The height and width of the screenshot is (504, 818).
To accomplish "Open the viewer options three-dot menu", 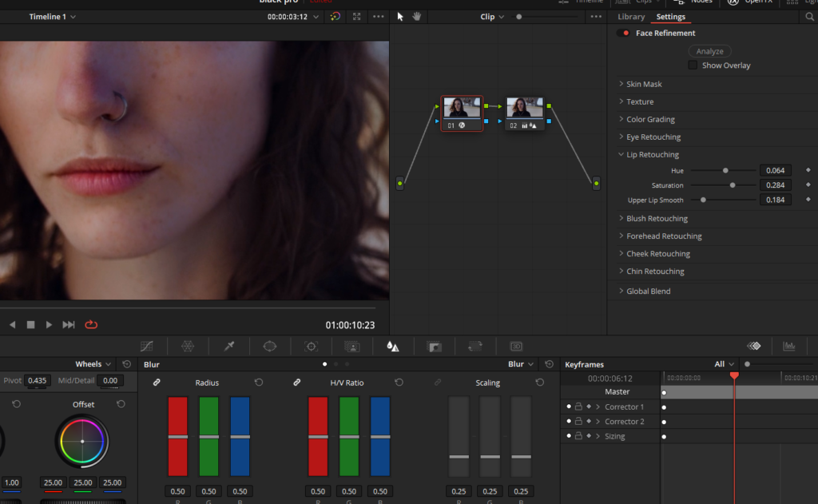I will point(378,17).
